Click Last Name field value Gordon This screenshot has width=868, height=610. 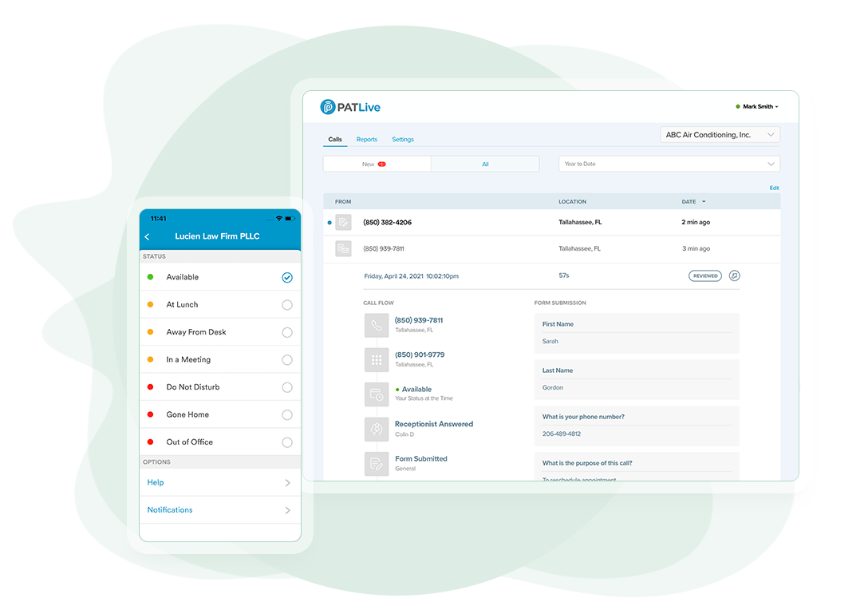click(x=552, y=388)
